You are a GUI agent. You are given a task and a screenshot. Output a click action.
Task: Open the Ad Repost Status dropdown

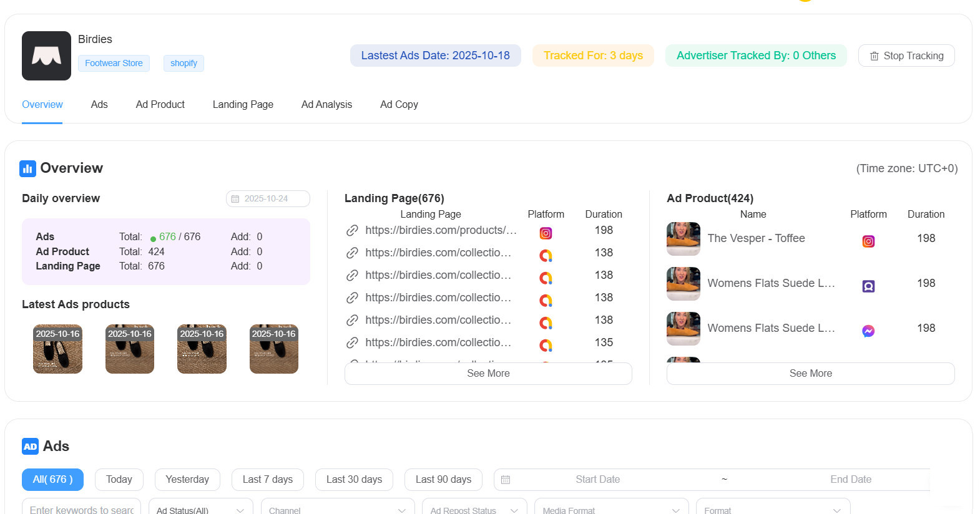coord(474,510)
